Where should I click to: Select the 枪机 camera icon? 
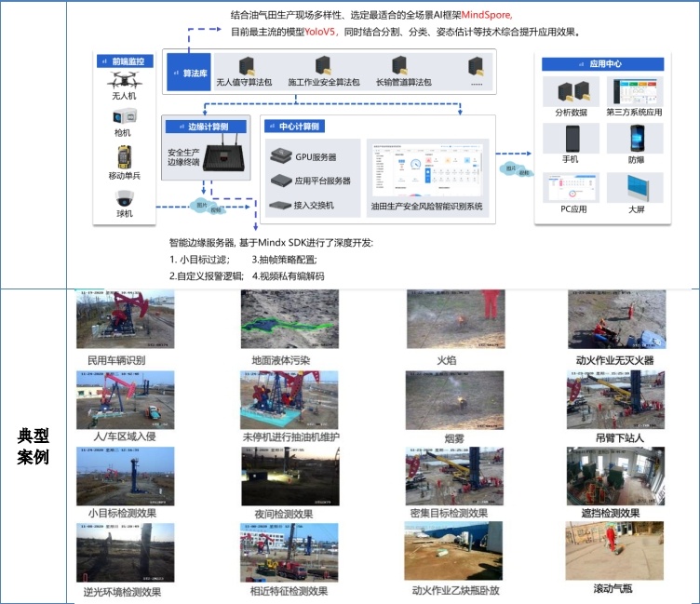click(124, 118)
